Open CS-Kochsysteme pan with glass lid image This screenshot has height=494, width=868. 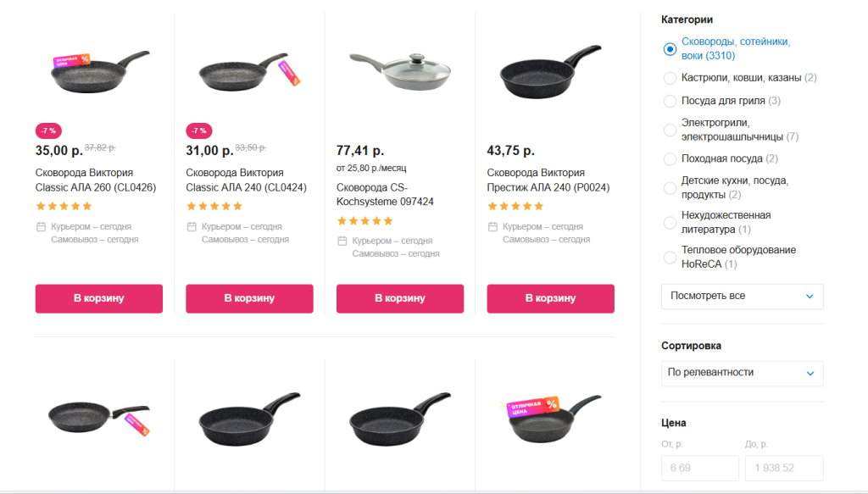[399, 71]
